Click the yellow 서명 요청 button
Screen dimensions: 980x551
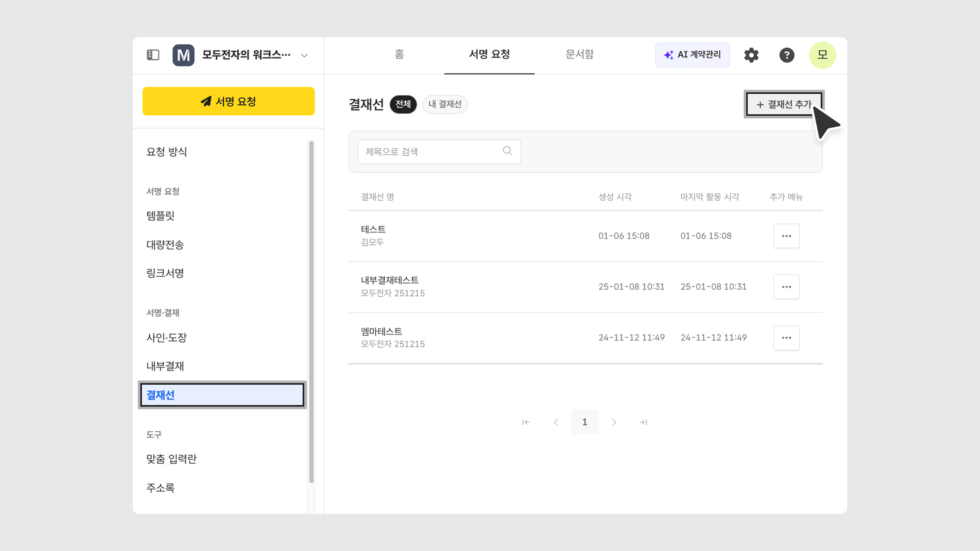(x=228, y=101)
